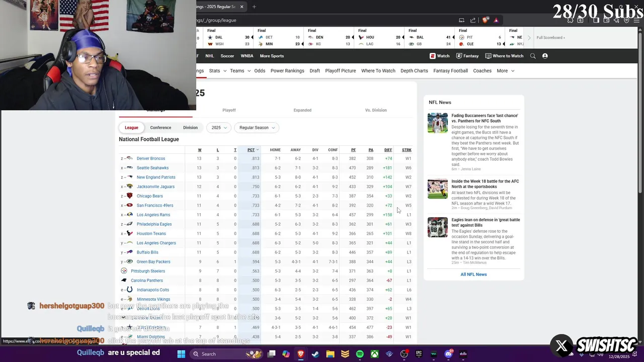Open the Regular Season dropdown
This screenshot has width=644, height=362.
tap(257, 128)
